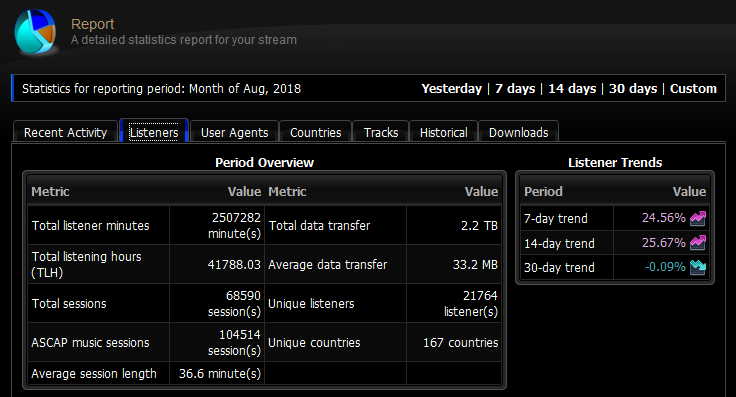The height and width of the screenshot is (397, 736).
Task: Show the Historical tab
Action: point(444,132)
